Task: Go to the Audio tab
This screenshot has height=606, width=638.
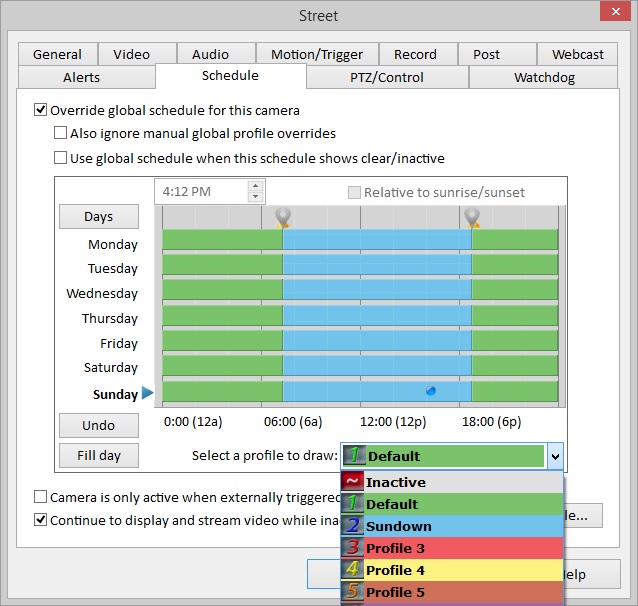Action: (216, 54)
